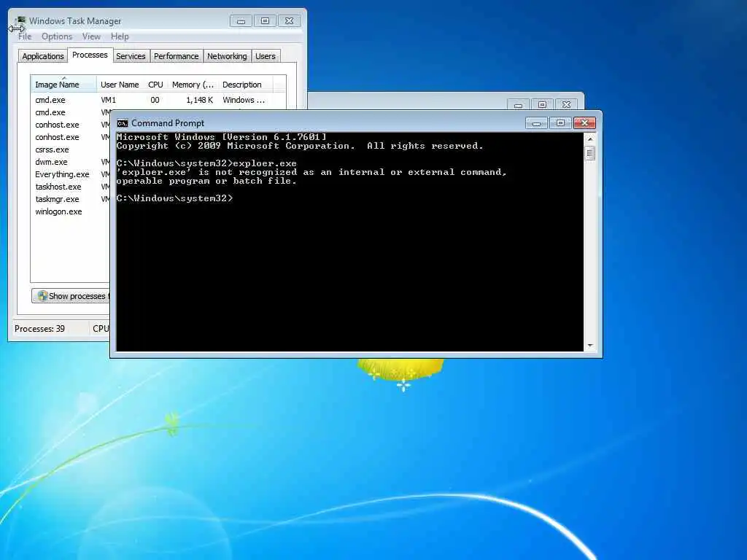Click the shield icon on Show processes button
Screen dimensions: 747x560
[x=42, y=296]
